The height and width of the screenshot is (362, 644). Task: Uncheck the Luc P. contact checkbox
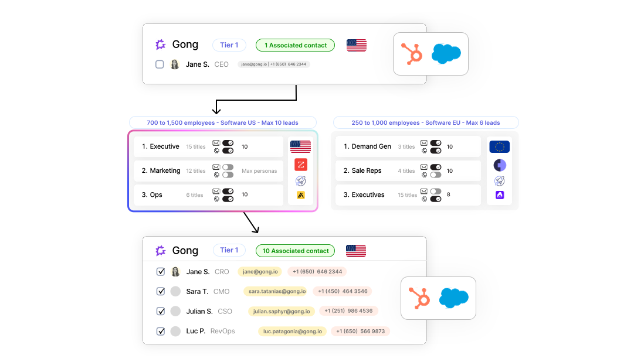coord(161,331)
